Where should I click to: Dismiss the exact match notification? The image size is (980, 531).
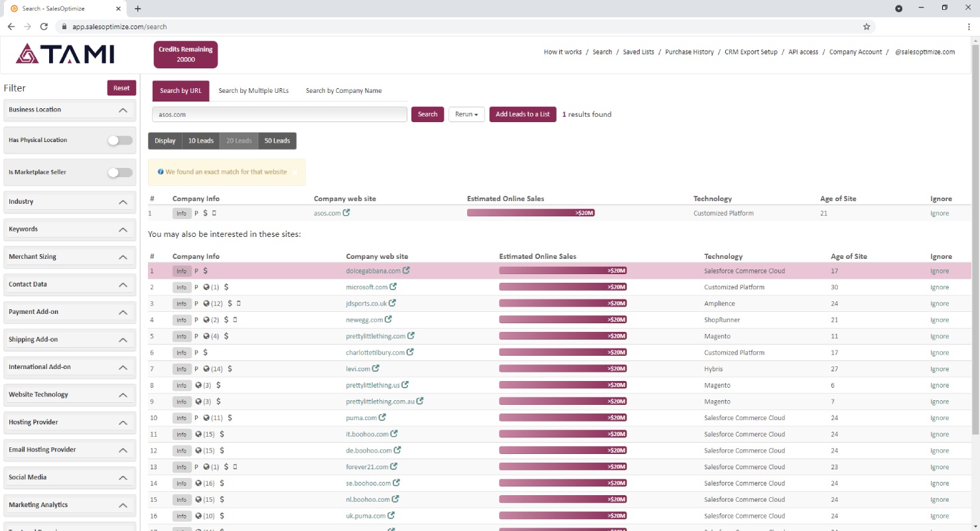(x=295, y=172)
